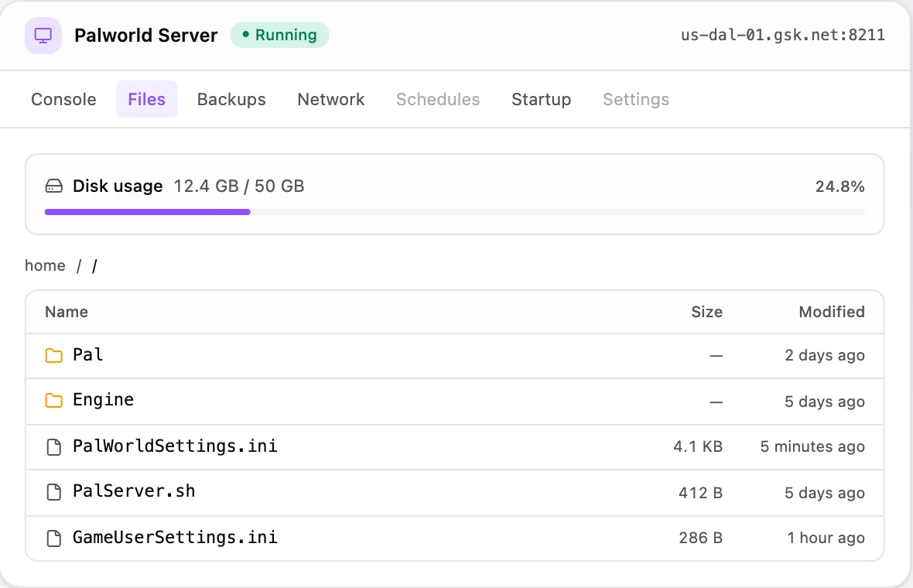Select the Files tab
Image resolution: width=913 pixels, height=588 pixels.
pos(147,99)
